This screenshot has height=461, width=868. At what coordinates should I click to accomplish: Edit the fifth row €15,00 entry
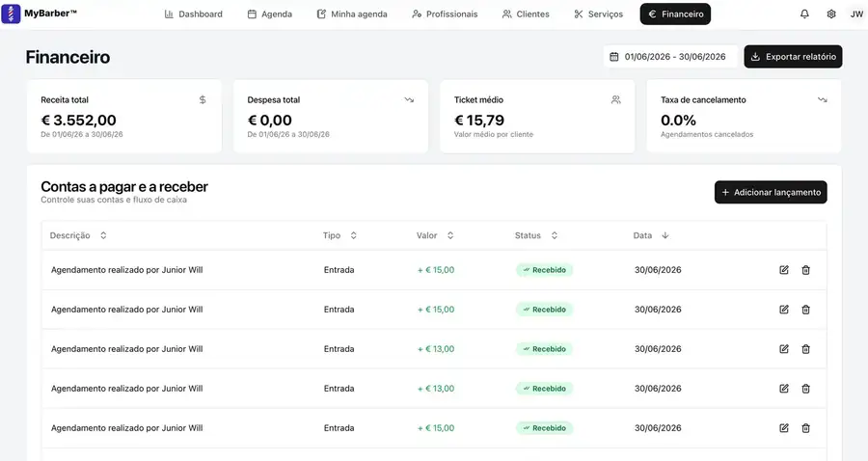pos(784,428)
